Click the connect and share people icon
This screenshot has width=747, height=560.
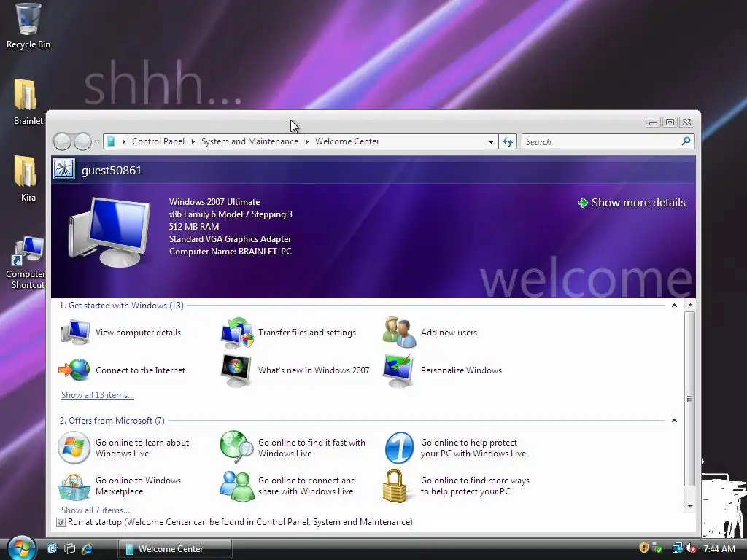click(237, 486)
